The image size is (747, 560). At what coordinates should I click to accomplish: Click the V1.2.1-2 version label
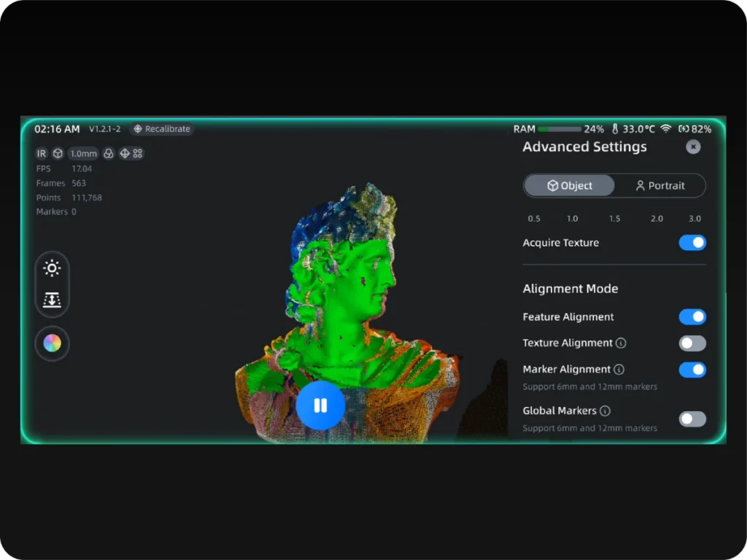105,129
